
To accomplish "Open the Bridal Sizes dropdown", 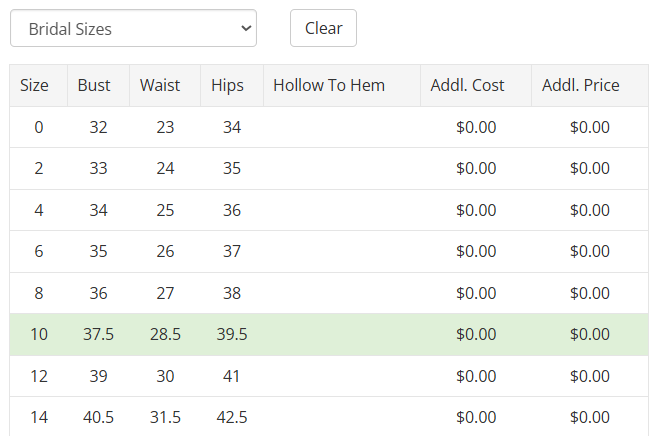I will 133,28.
